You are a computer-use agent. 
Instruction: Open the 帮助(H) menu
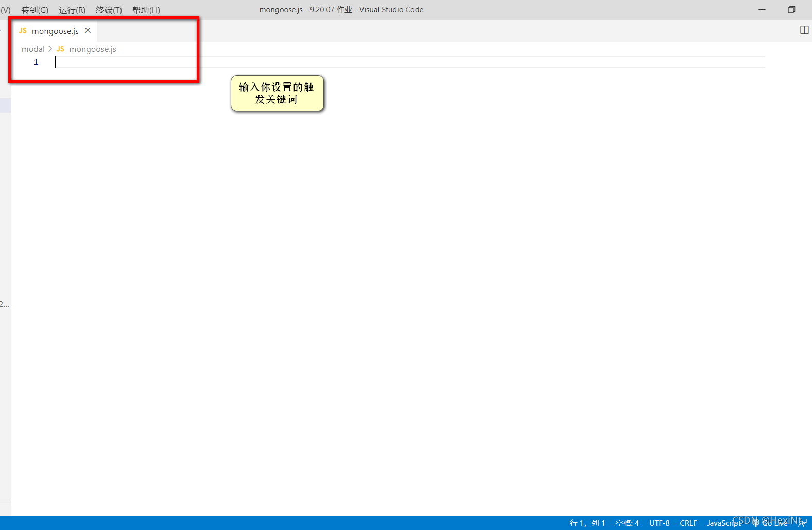point(146,10)
